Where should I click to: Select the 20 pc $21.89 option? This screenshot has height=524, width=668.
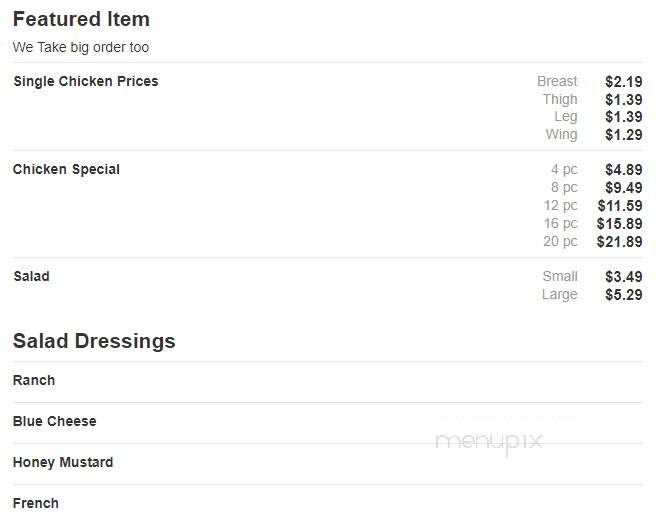coord(593,242)
